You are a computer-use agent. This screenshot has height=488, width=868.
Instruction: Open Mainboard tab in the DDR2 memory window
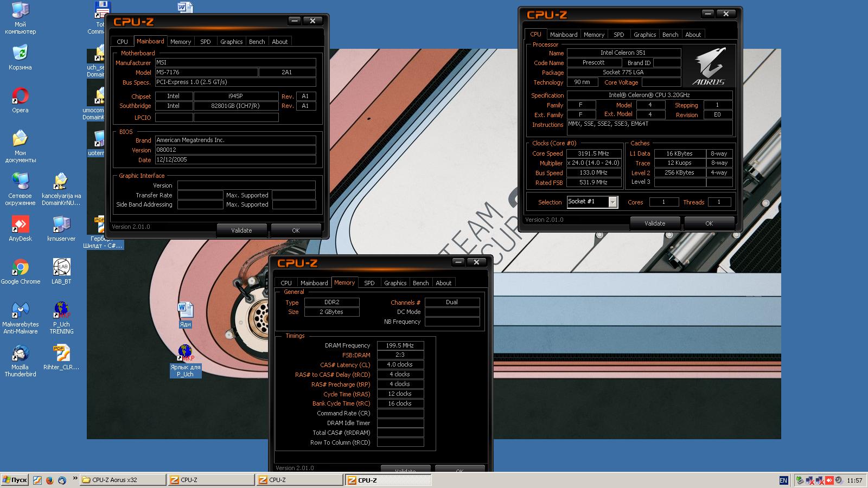point(314,283)
